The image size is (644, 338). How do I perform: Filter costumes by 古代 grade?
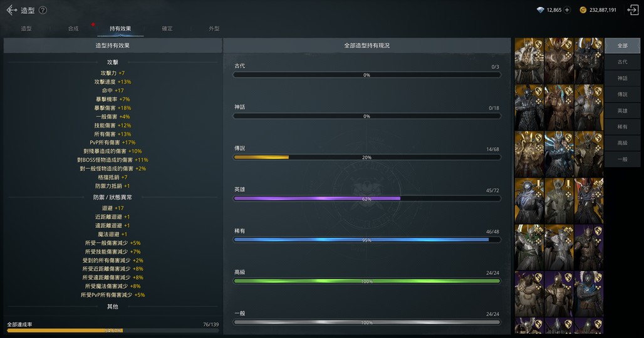click(x=622, y=62)
